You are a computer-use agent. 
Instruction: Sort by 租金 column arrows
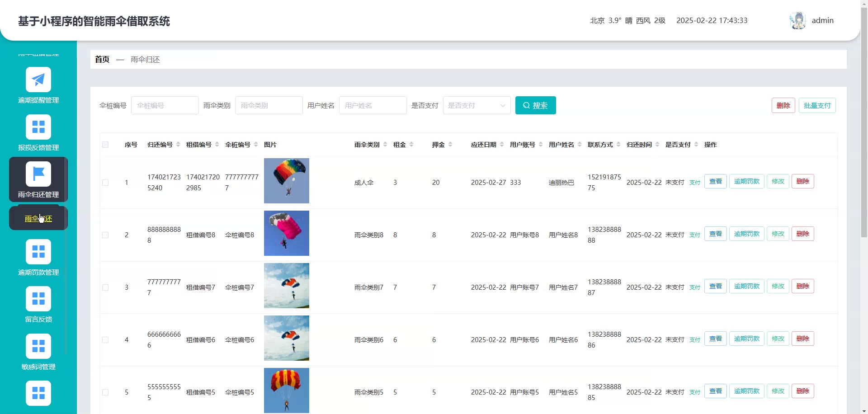(411, 145)
